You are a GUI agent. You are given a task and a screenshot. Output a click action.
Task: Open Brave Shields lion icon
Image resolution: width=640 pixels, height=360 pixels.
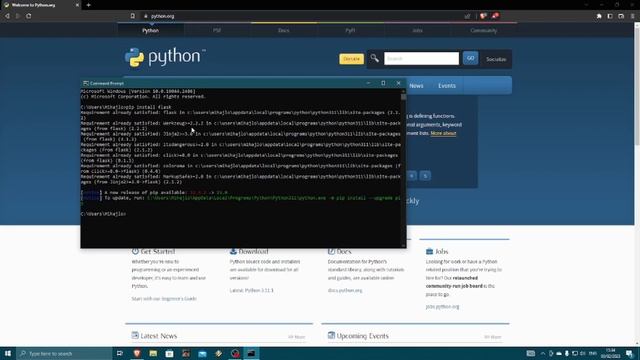click(x=483, y=16)
